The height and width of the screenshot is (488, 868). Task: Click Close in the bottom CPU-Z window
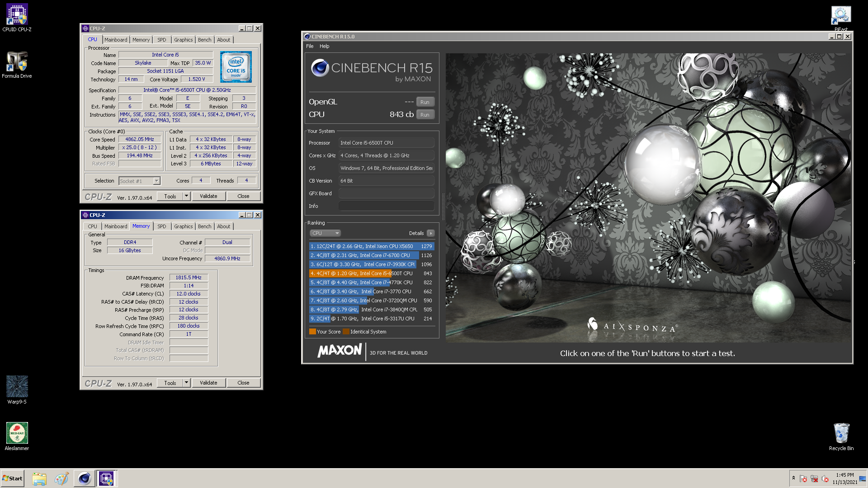pos(243,383)
